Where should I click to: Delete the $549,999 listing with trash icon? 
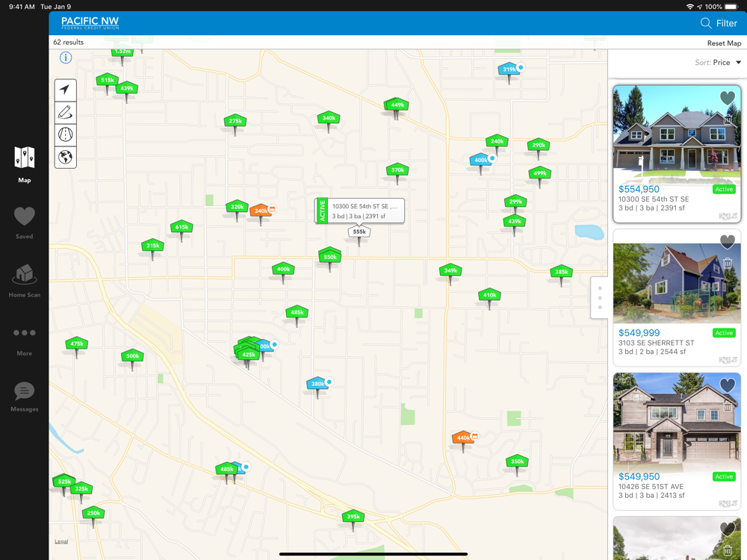[728, 262]
